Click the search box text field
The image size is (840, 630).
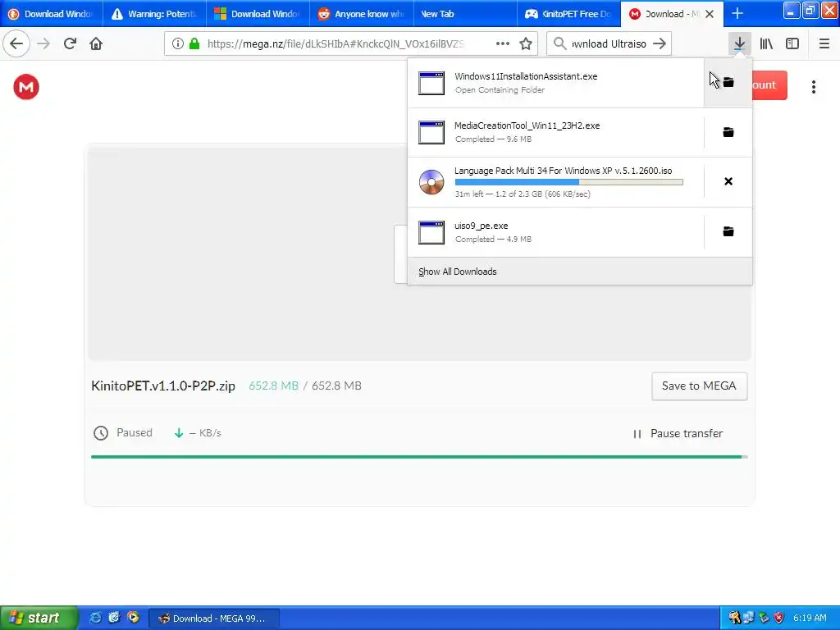[609, 44]
